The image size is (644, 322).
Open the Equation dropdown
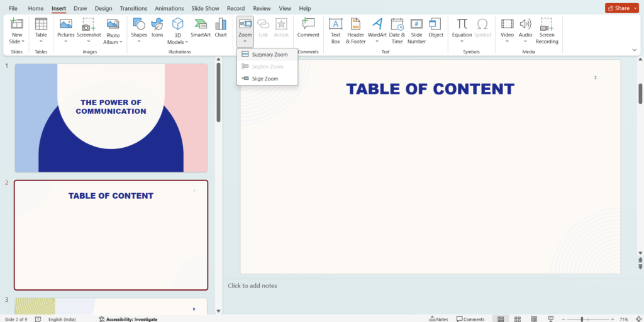click(x=462, y=42)
